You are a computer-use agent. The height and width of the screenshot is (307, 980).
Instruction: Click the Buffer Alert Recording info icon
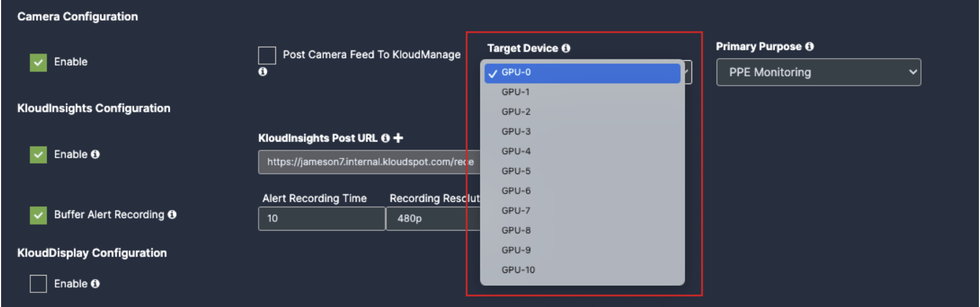(x=172, y=215)
